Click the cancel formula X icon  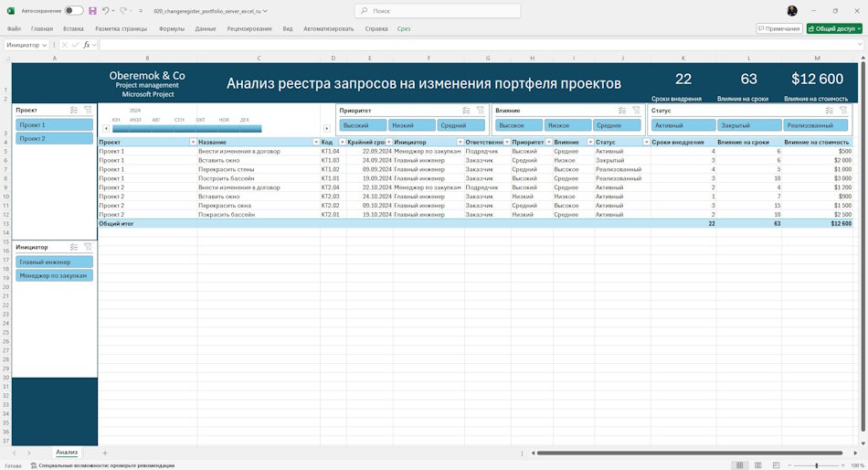pos(65,45)
